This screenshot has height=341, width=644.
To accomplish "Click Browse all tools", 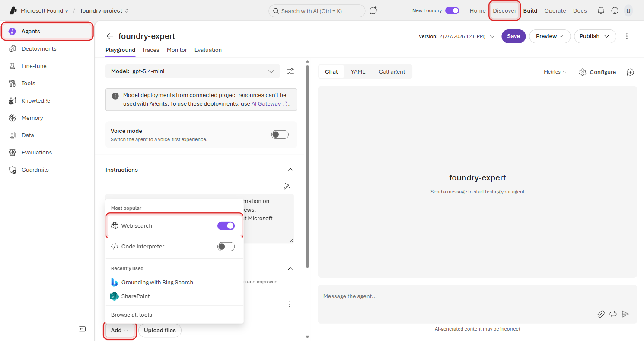I will click(131, 315).
